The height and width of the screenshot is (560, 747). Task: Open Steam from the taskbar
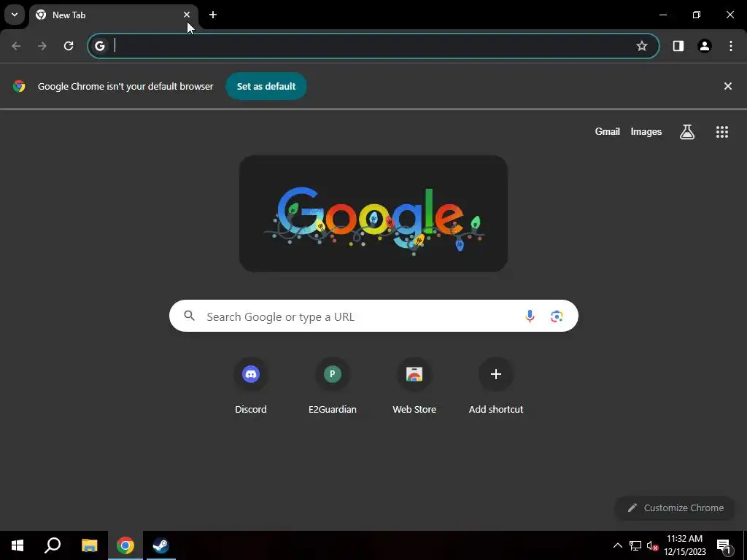tap(160, 545)
